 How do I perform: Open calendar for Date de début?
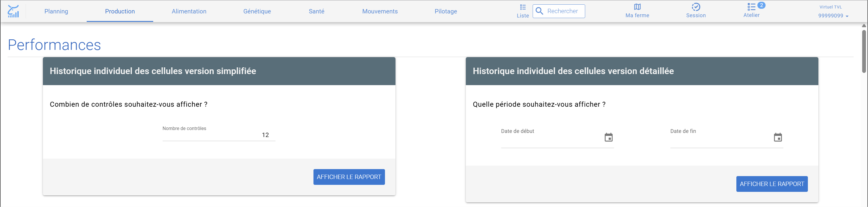click(609, 137)
